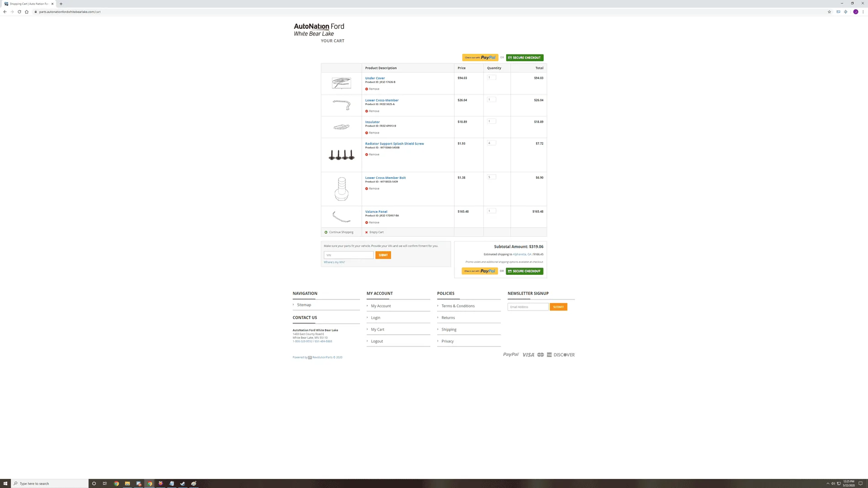868x488 pixels.
Task: Click the quantity box for Splash Shield Screw
Action: point(491,143)
